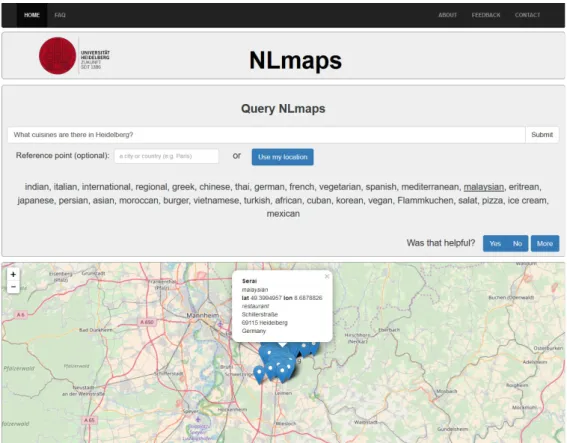Click the leftmost isolated blue map marker

click(x=259, y=374)
